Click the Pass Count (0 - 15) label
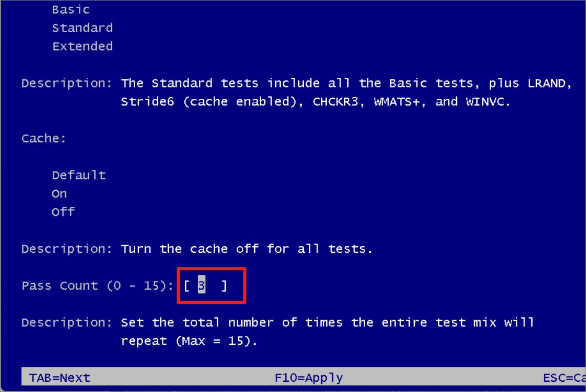The image size is (586, 392). (97, 286)
